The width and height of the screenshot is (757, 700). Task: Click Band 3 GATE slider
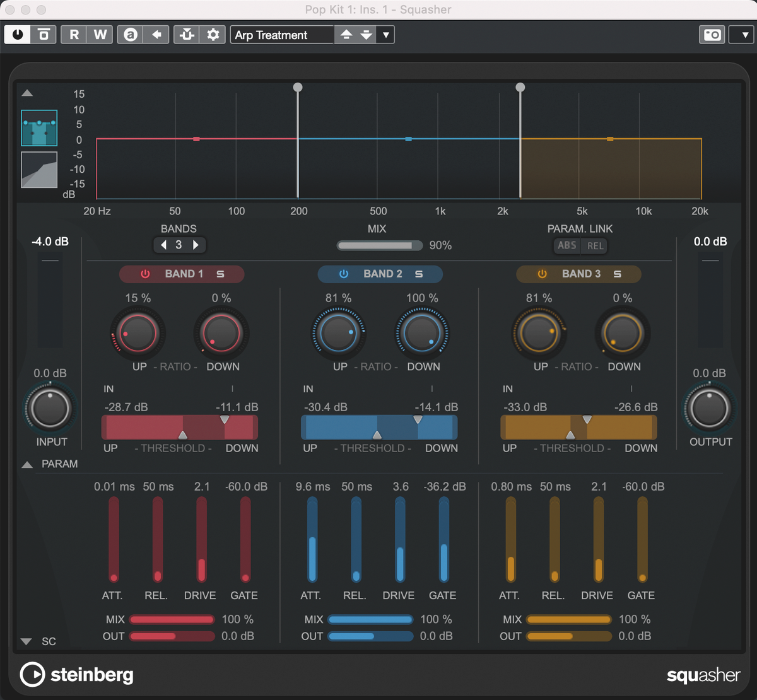(642, 540)
